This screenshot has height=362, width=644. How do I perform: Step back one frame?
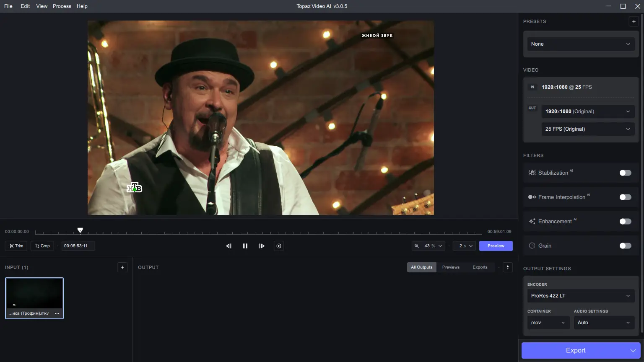[229, 246]
